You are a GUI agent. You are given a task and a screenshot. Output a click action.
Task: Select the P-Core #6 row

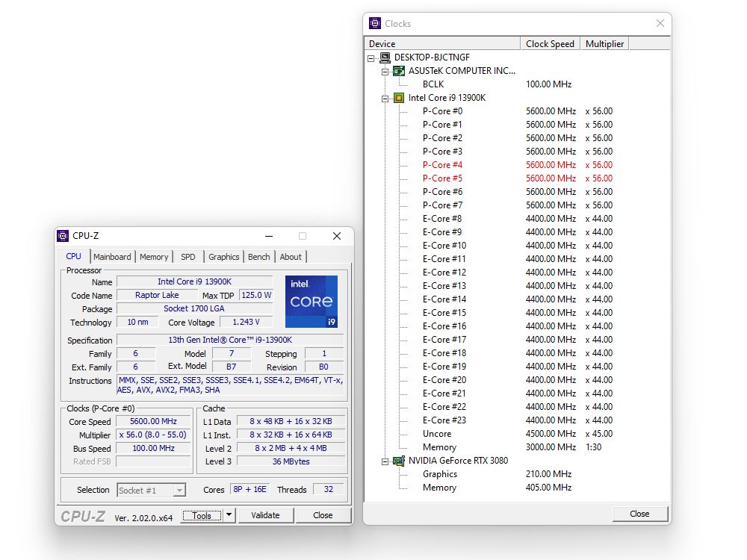point(518,192)
